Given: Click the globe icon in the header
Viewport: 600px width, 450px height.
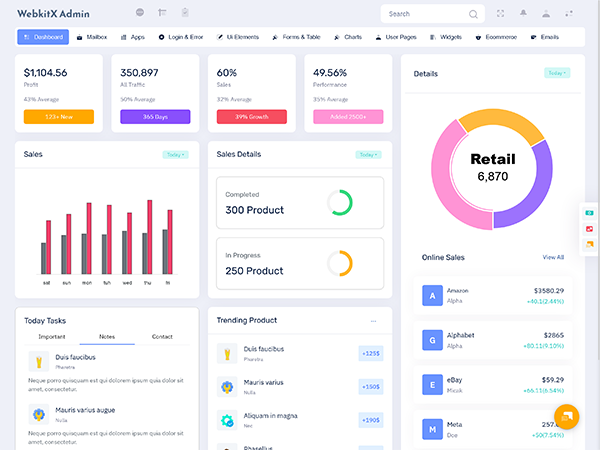Looking at the screenshot, I should [x=139, y=13].
